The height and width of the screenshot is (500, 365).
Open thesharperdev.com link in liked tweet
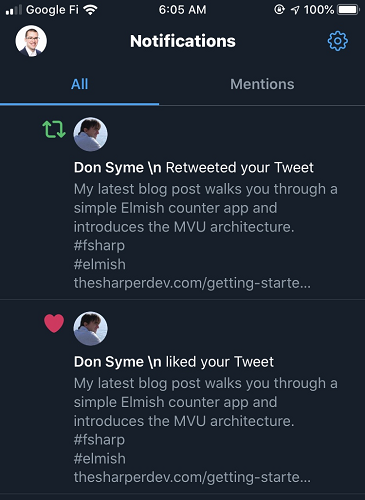tap(192, 477)
